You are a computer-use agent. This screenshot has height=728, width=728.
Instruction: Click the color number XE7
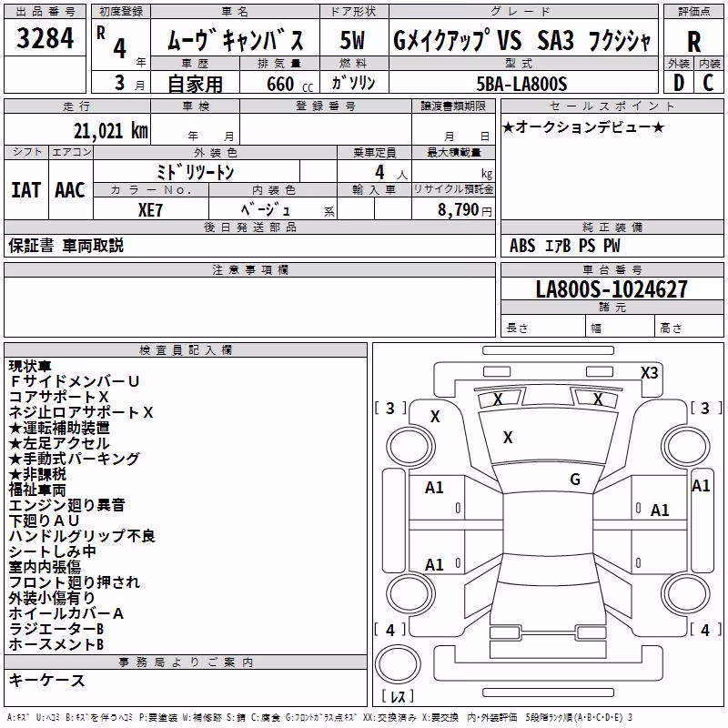[x=150, y=210]
